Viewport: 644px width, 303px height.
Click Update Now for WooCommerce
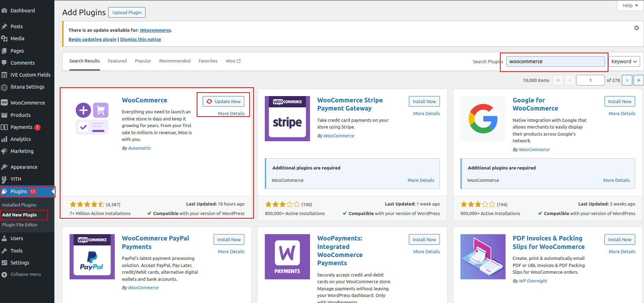(223, 101)
